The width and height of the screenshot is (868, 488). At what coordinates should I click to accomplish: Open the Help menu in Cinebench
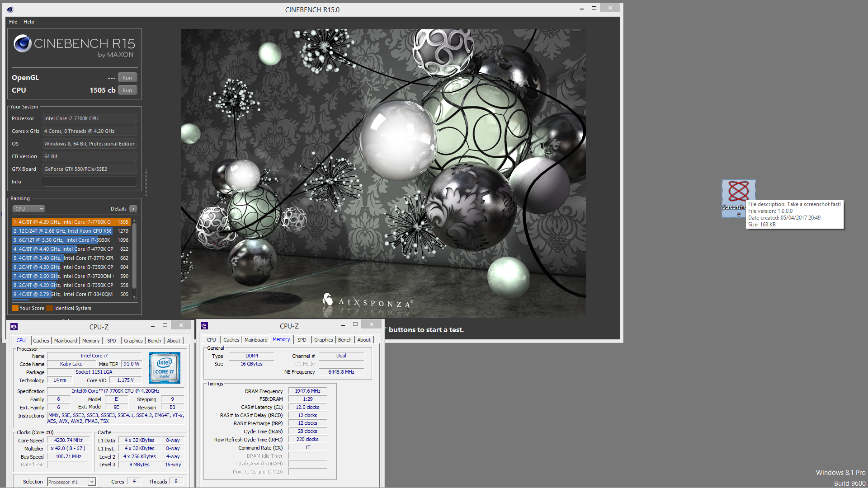(x=29, y=22)
